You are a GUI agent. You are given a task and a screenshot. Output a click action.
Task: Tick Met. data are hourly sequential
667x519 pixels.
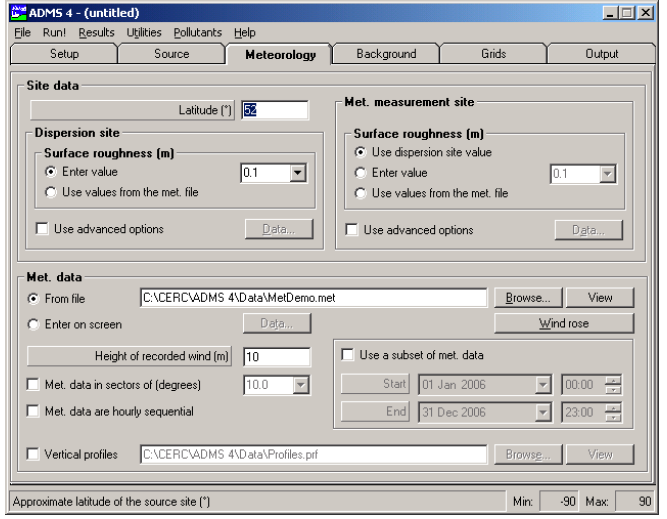33,411
